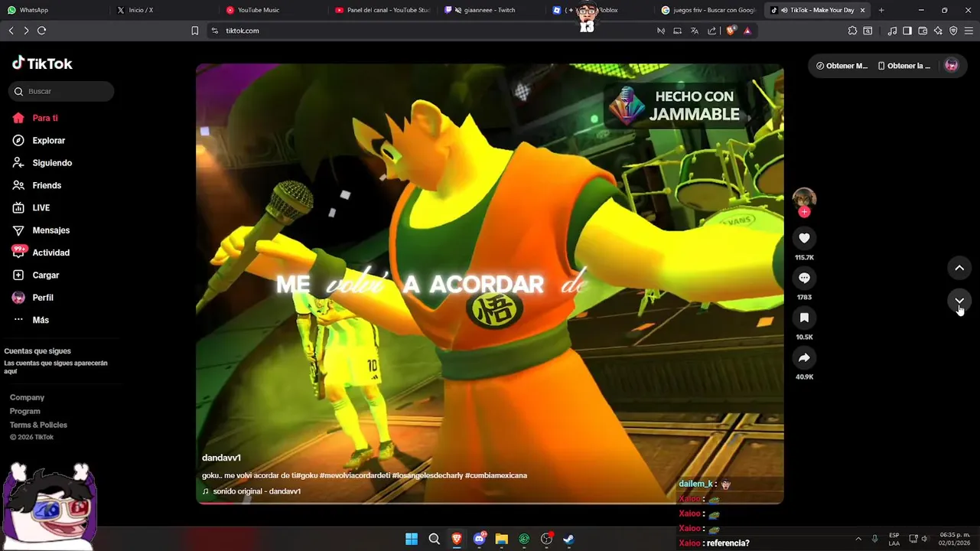Like the video with heart icon

804,238
